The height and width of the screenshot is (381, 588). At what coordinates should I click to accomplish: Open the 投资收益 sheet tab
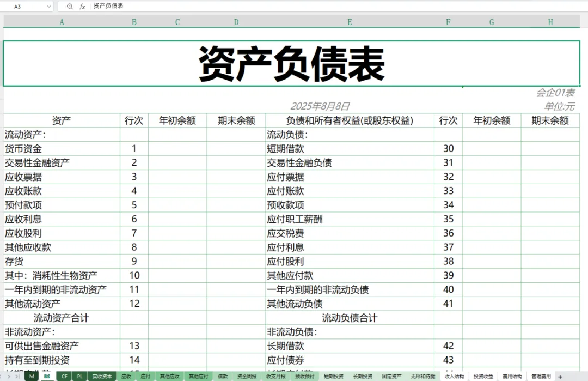tap(483, 376)
